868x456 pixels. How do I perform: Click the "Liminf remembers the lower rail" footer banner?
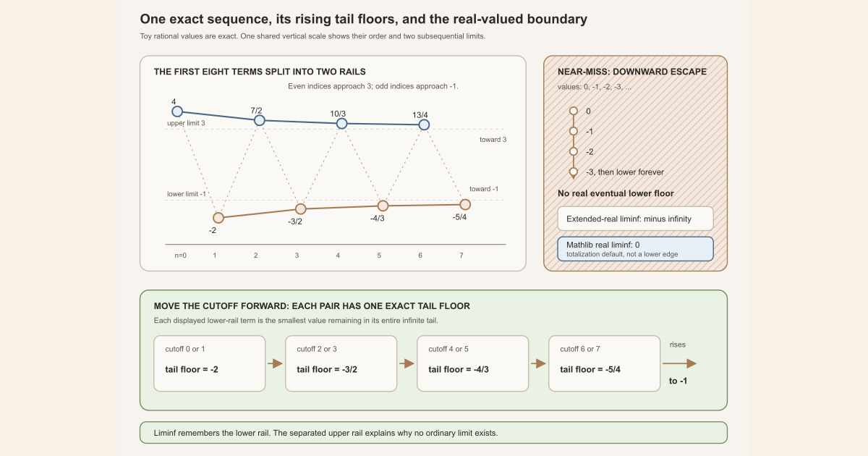pos(433,433)
